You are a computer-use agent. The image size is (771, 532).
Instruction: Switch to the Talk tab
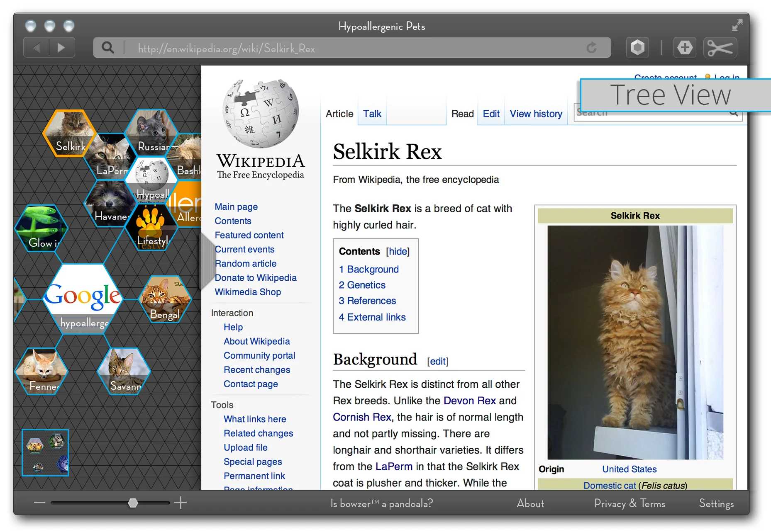pos(372,114)
